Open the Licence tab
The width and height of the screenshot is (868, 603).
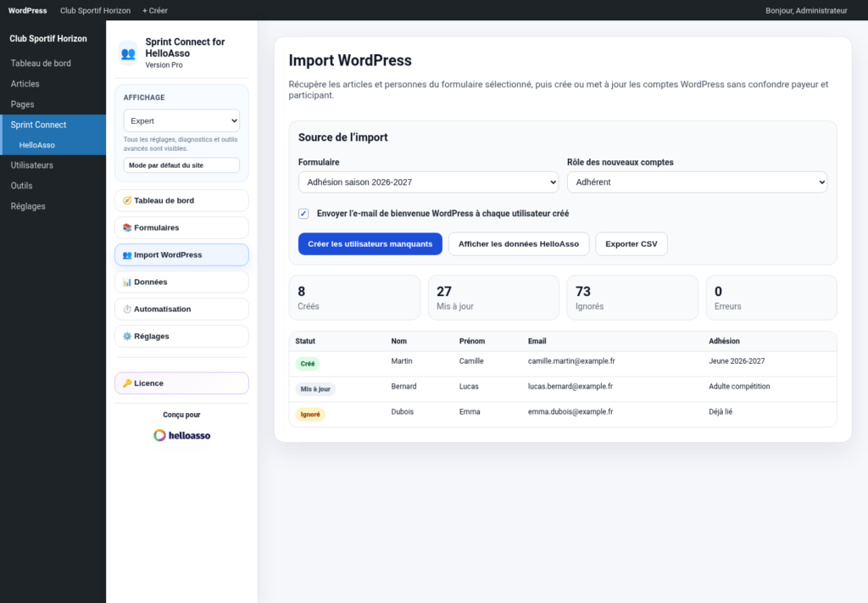(181, 383)
